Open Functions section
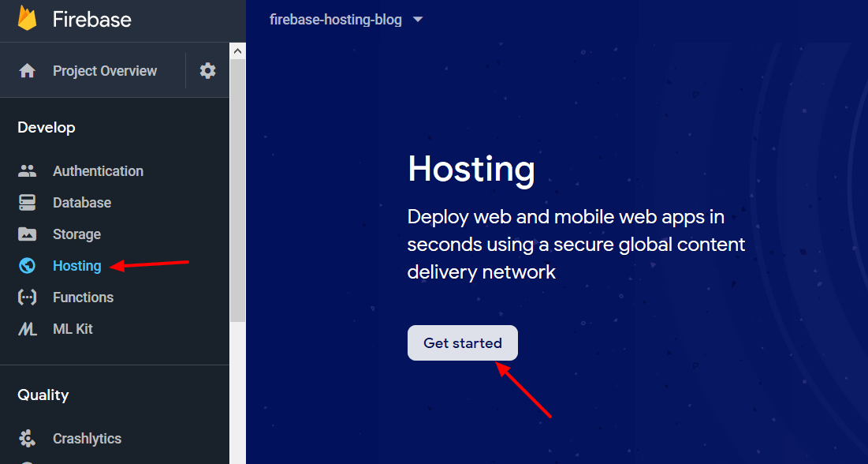The height and width of the screenshot is (464, 868). [x=83, y=297]
